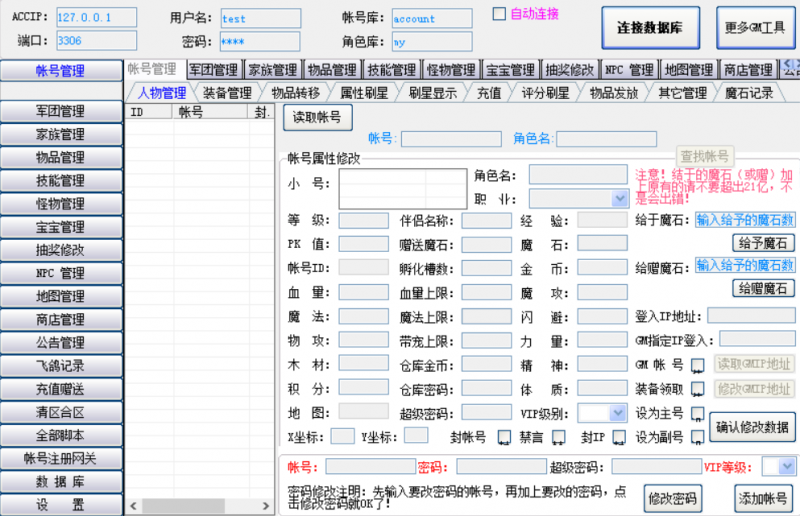This screenshot has height=516, width=800.
Task: Confirm changes with 确认修改数据
Action: coord(752,427)
